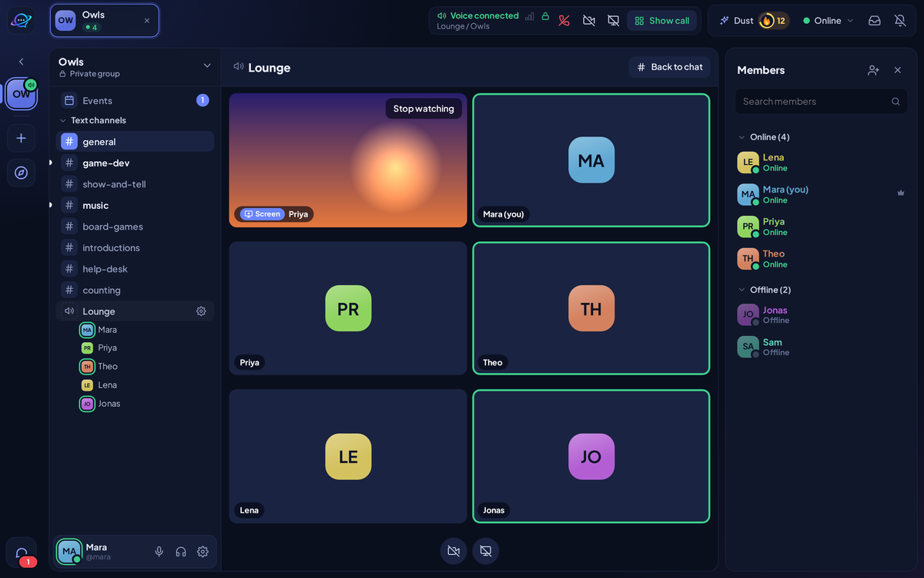Image resolution: width=924 pixels, height=578 pixels.
Task: Select Priya's screen share tile
Action: [x=348, y=160]
